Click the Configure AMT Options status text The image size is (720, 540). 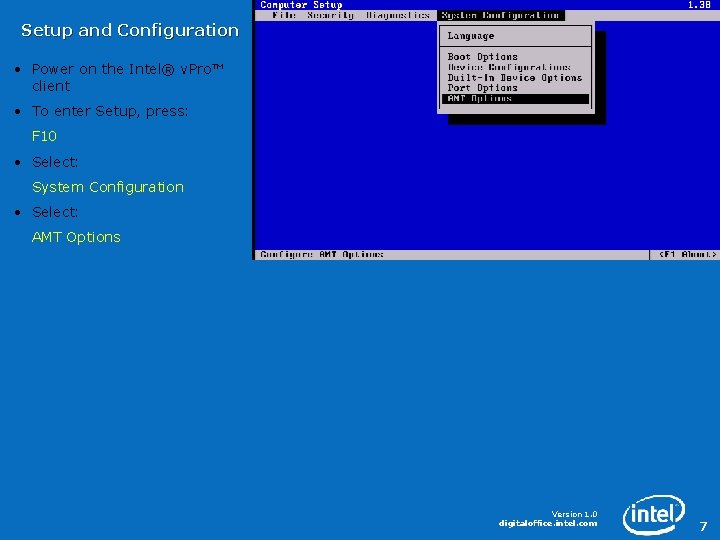(x=321, y=254)
